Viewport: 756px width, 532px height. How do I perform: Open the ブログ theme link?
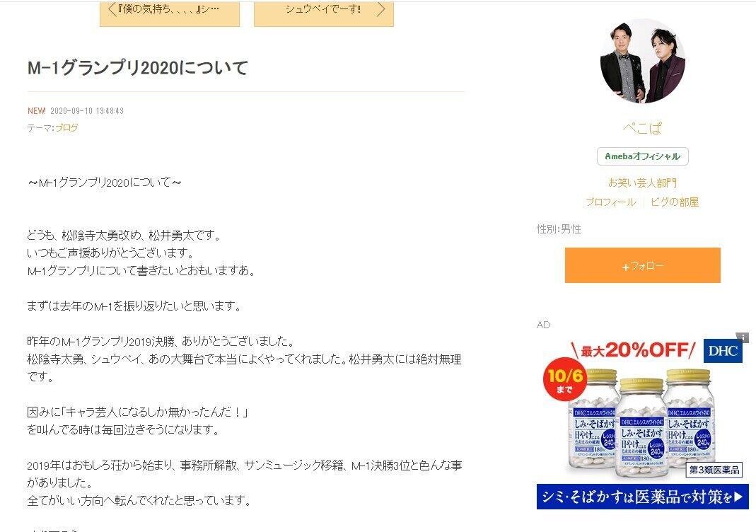pos(66,128)
